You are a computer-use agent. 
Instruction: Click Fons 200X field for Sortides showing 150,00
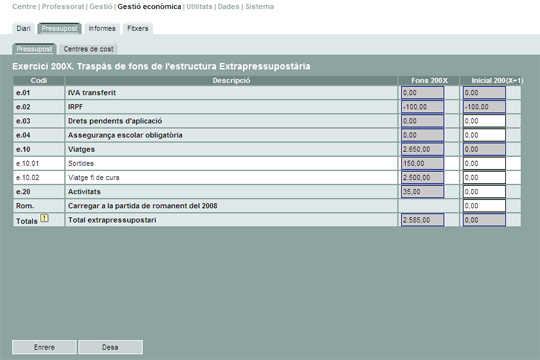tap(423, 163)
